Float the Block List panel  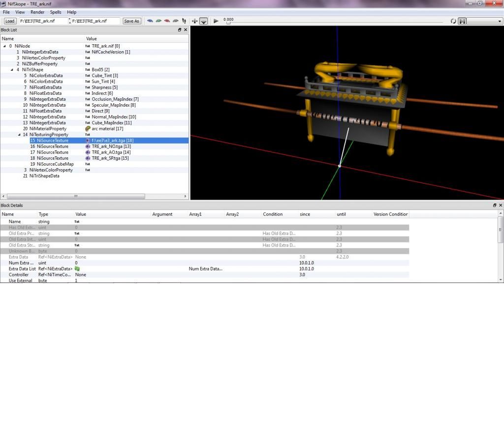[180, 30]
